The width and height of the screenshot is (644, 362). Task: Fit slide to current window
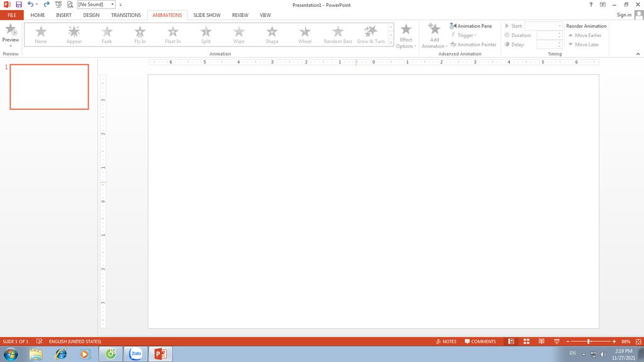pos(638,341)
